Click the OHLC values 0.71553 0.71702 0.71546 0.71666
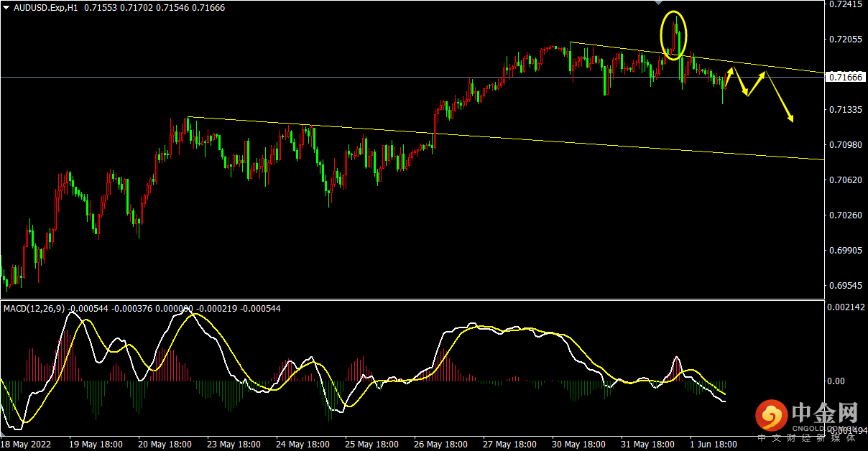Viewport: 868px width, 451px height. pos(154,6)
